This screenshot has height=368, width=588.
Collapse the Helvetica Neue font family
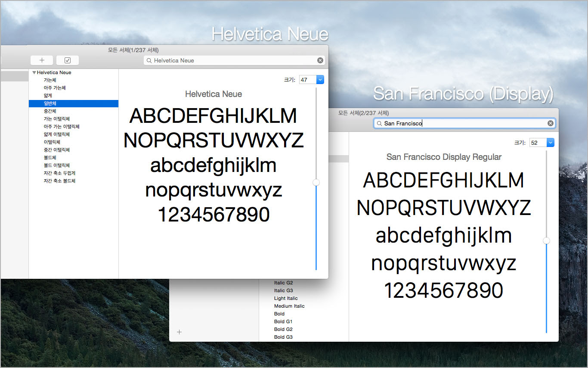tap(34, 73)
